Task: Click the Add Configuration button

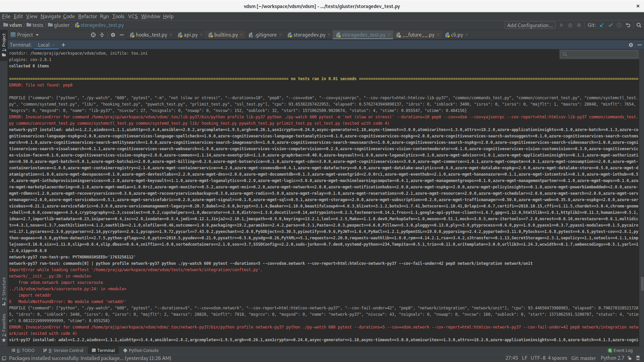Action: (530, 25)
